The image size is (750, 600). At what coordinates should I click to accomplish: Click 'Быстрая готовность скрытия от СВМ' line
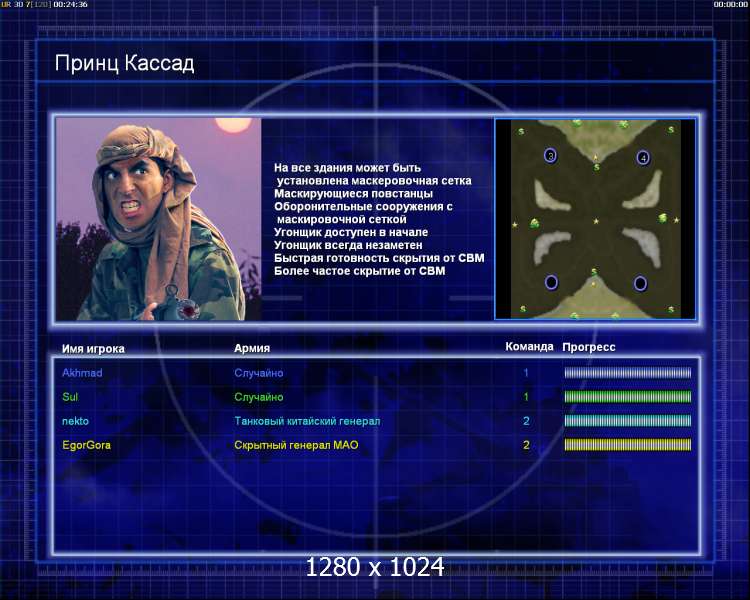click(379, 258)
